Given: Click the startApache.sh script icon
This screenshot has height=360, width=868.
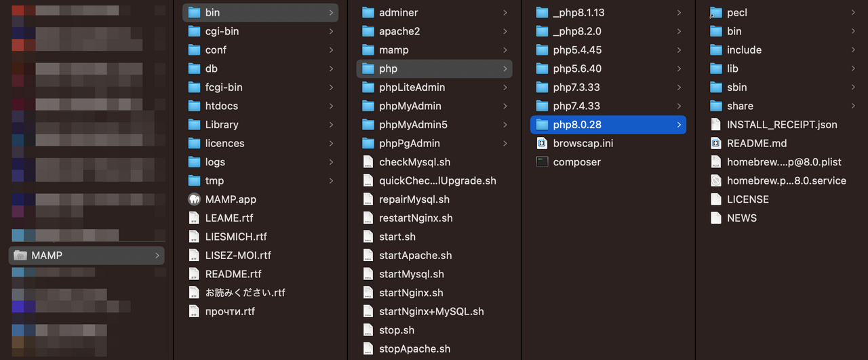Looking at the screenshot, I should 368,256.
